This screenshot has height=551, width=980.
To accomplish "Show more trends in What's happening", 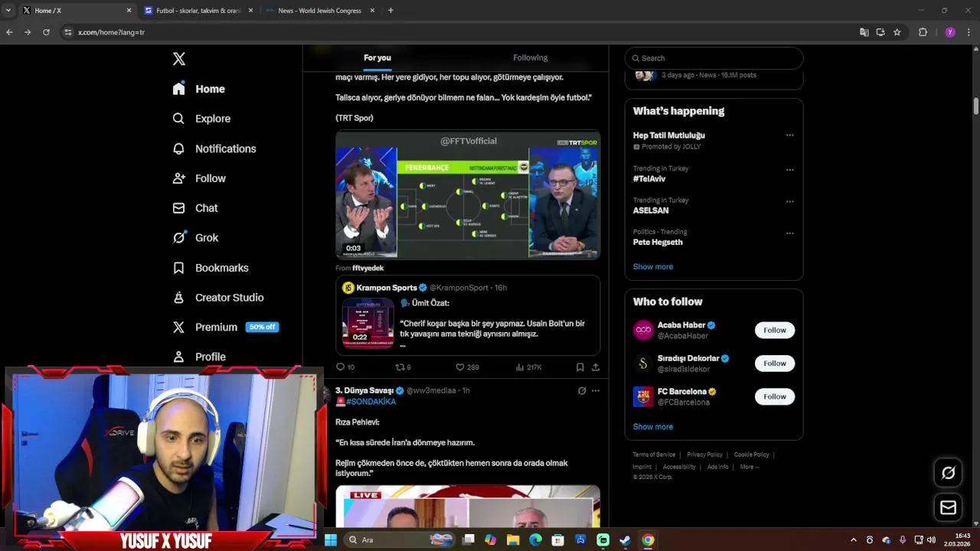I will tap(653, 266).
